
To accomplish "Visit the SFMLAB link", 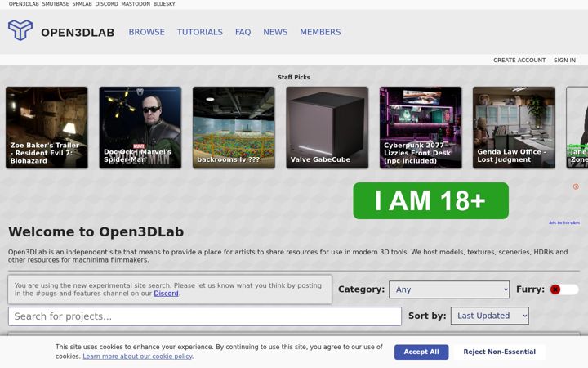I will [x=82, y=4].
